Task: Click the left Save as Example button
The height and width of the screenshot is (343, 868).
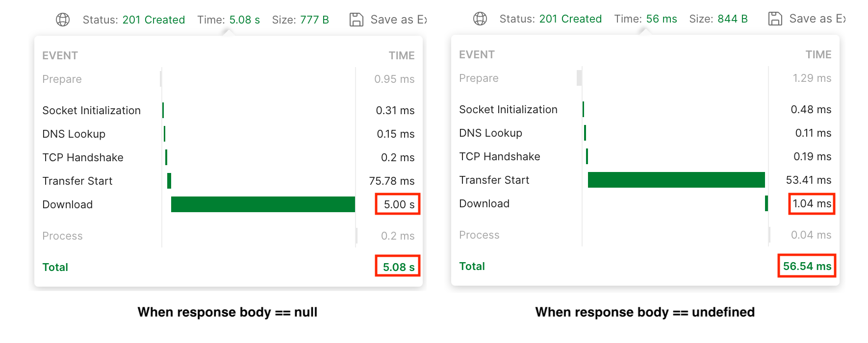Action: (398, 20)
